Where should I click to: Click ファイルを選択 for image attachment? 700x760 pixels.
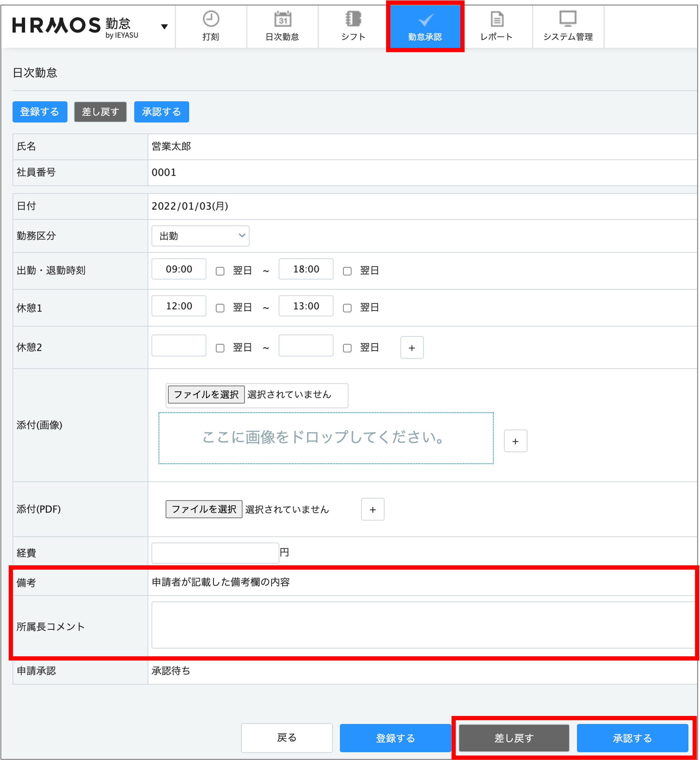(206, 394)
